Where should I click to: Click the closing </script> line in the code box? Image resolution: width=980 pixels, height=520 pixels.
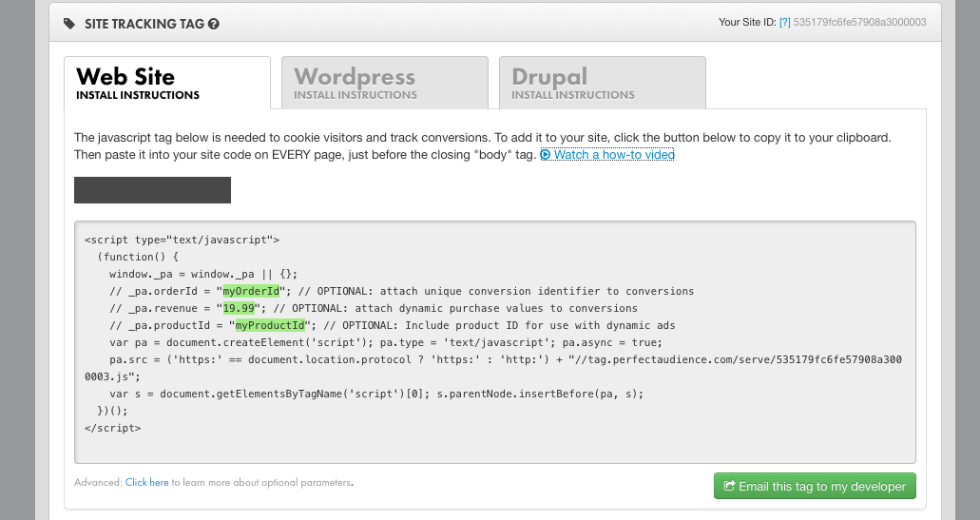[x=112, y=428]
